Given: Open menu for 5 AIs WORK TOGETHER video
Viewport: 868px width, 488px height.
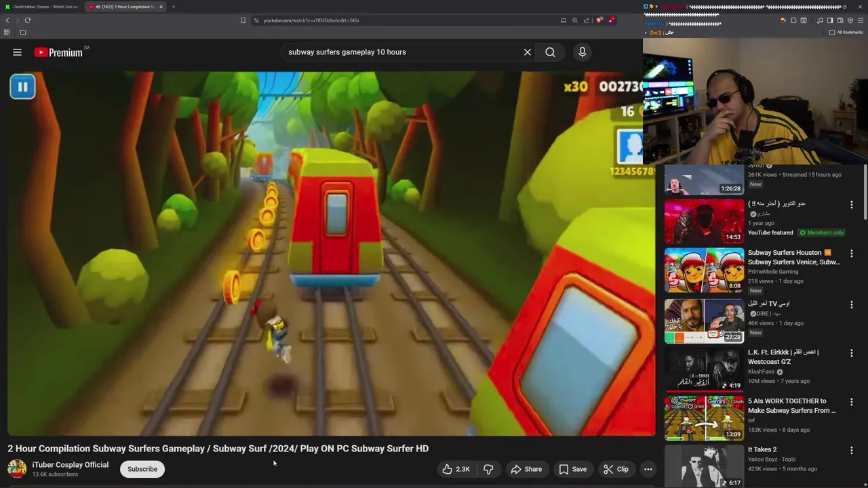Looking at the screenshot, I should 852,402.
